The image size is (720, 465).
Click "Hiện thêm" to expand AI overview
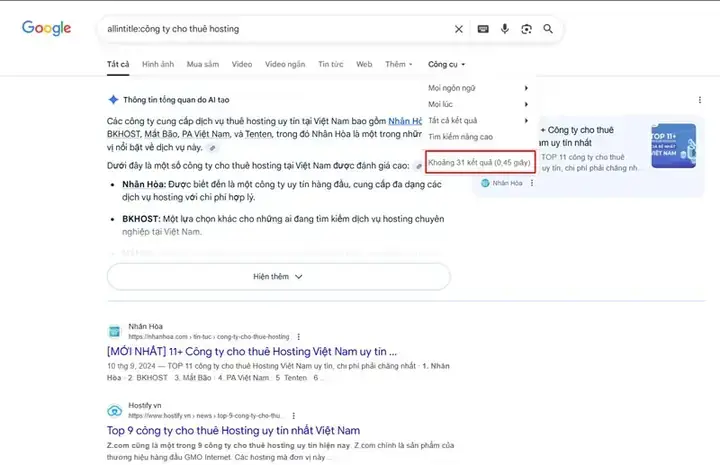pos(278,276)
